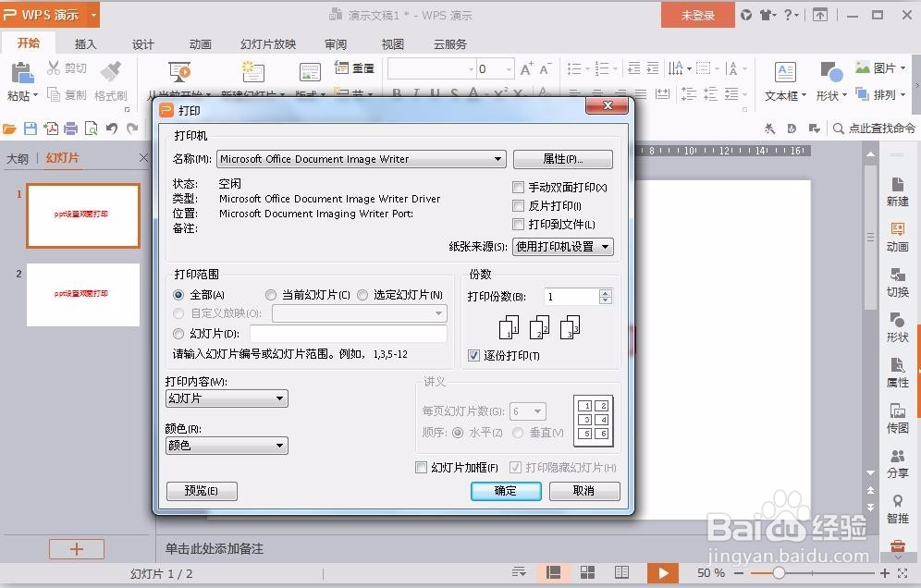Click printer Properties button
The height and width of the screenshot is (588, 921).
(563, 159)
